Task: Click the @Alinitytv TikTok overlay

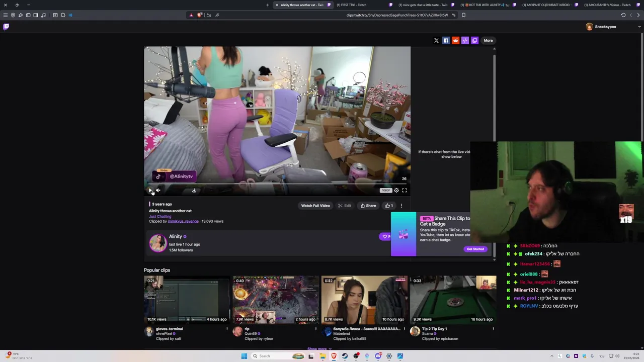Action: [x=174, y=176]
